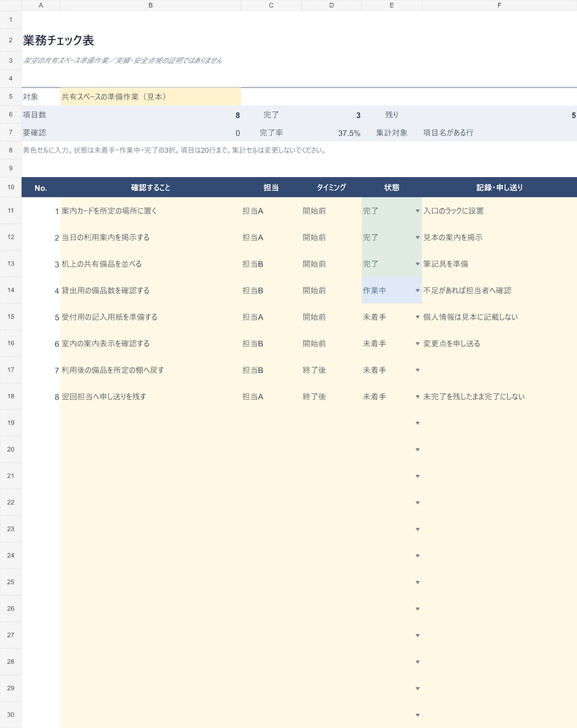The width and height of the screenshot is (577, 728).
Task: Click the italic subtitle note in row 3
Action: coord(123,60)
